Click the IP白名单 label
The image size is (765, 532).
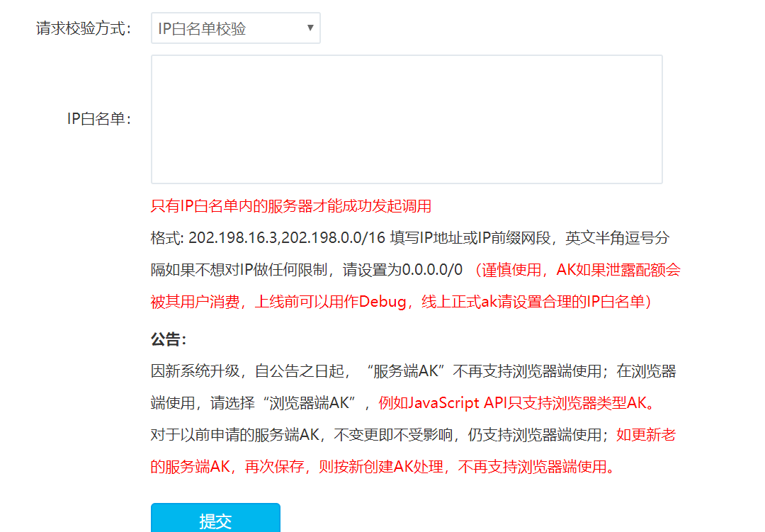pyautogui.click(x=99, y=118)
